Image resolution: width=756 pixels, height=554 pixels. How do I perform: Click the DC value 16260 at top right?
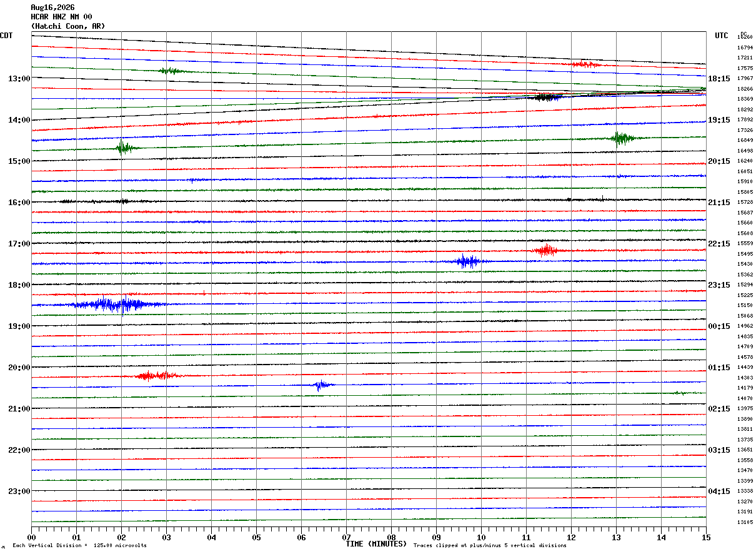(745, 38)
